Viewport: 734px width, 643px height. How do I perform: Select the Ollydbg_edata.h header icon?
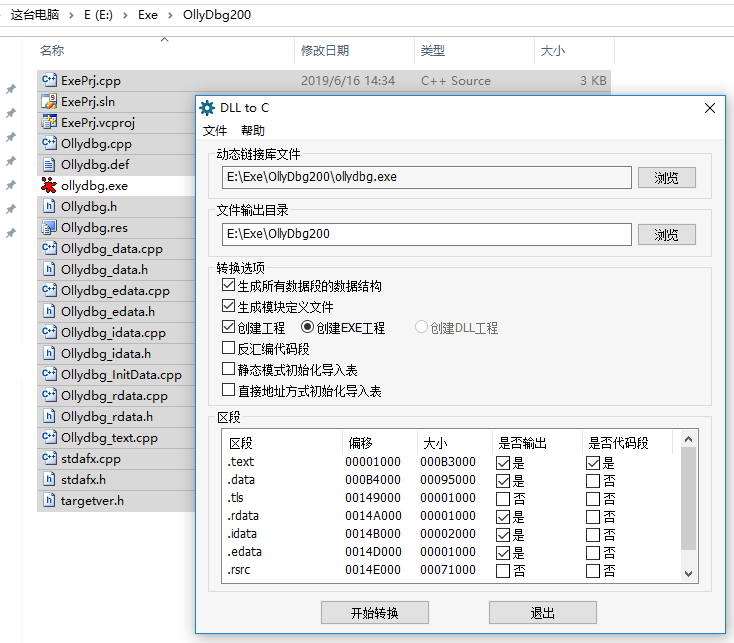pos(49,312)
